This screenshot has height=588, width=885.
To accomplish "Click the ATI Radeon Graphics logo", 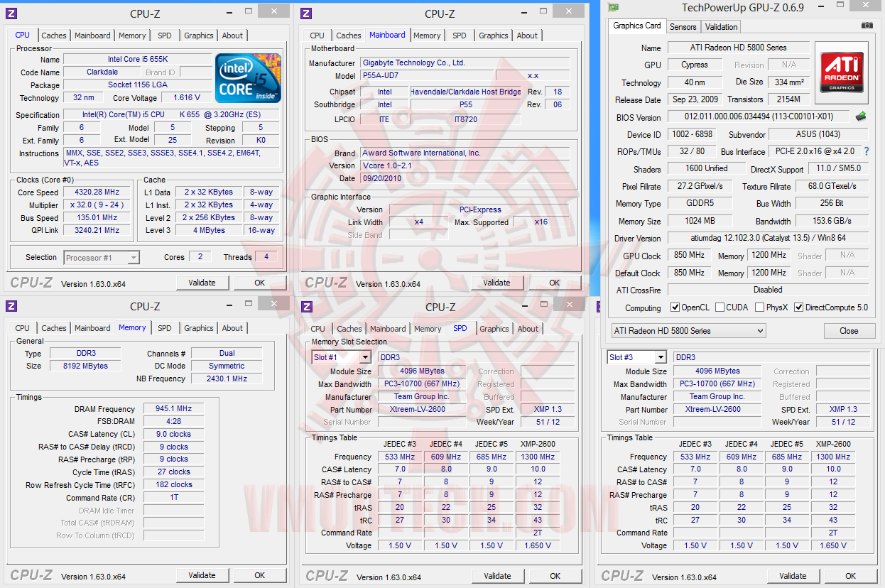I will pos(842,72).
